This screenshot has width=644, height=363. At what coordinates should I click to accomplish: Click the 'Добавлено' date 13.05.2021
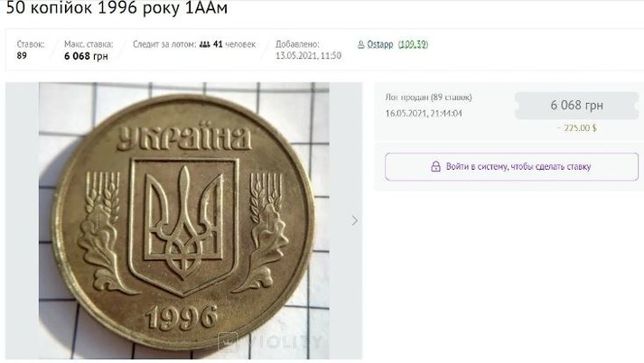[308, 56]
